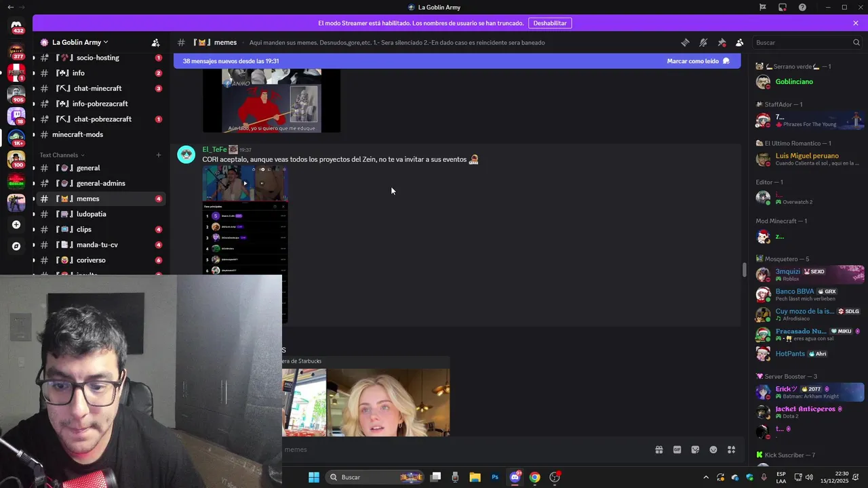This screenshot has height=488, width=868.
Task: Open minecraft-mods channel
Action: [99, 135]
